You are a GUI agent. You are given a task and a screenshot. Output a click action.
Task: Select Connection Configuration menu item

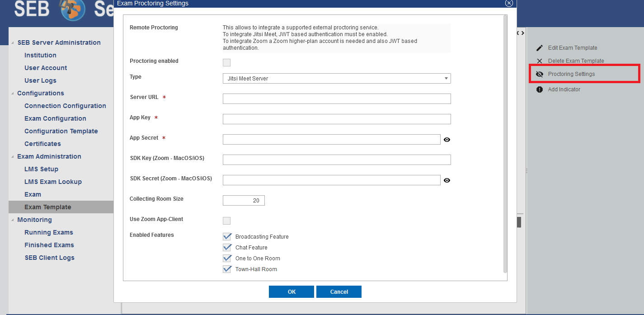[65, 106]
